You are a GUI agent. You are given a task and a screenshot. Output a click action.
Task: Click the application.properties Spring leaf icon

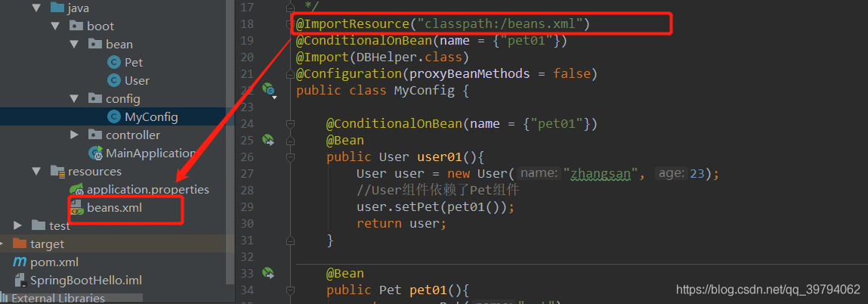(x=76, y=189)
